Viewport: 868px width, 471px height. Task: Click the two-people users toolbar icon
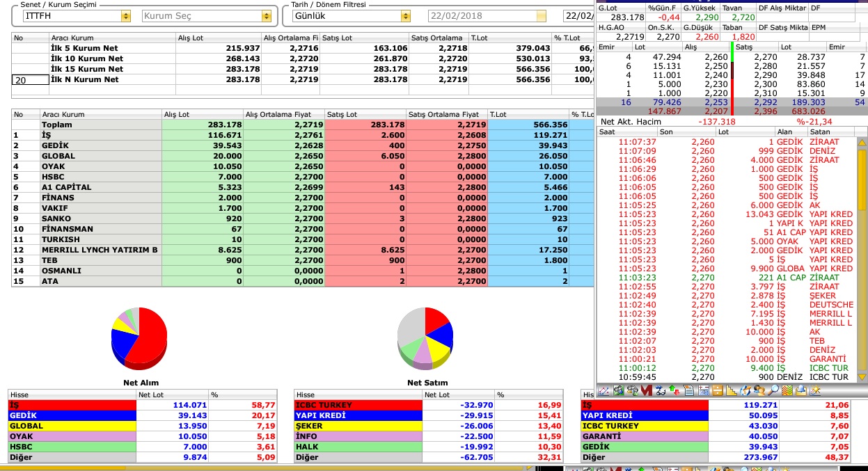(759, 391)
